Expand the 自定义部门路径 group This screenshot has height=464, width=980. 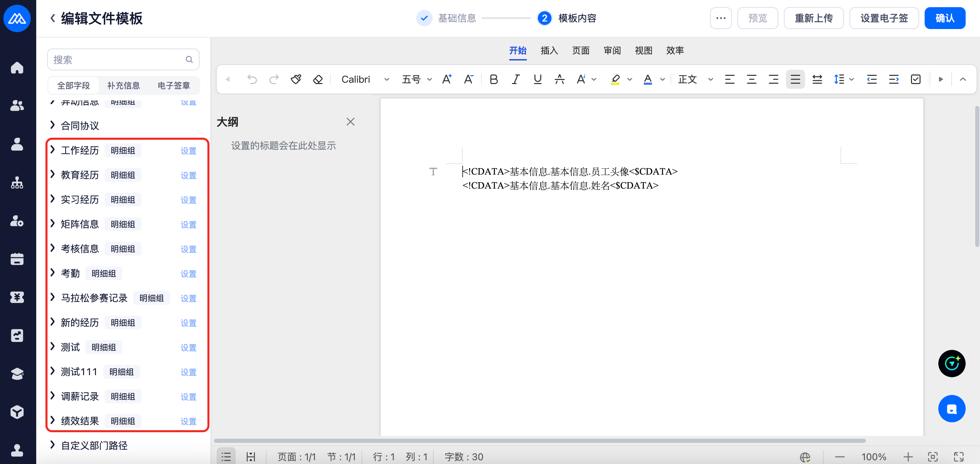[53, 445]
